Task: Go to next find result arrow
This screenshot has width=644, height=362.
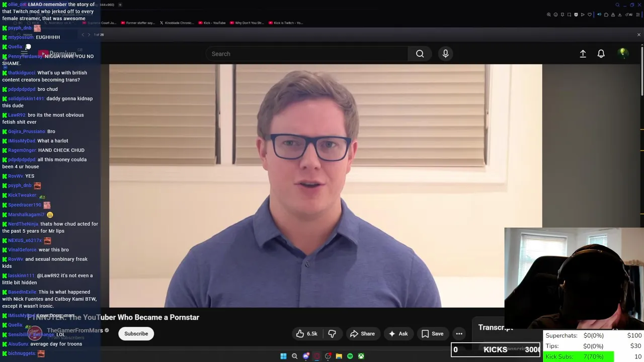Action: click(x=89, y=35)
